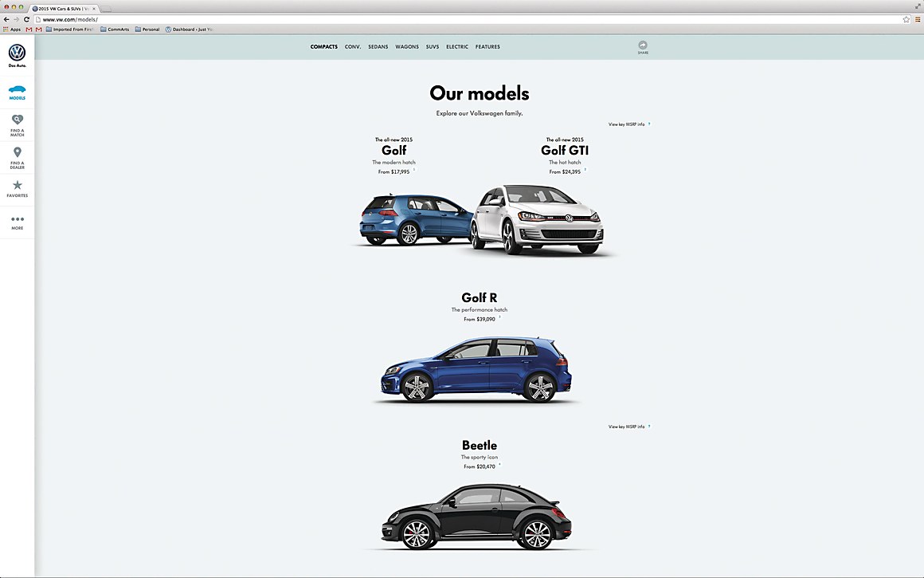Viewport: 924px width, 578px height.
Task: Click 'The performance hatch' tagline
Action: click(x=479, y=309)
